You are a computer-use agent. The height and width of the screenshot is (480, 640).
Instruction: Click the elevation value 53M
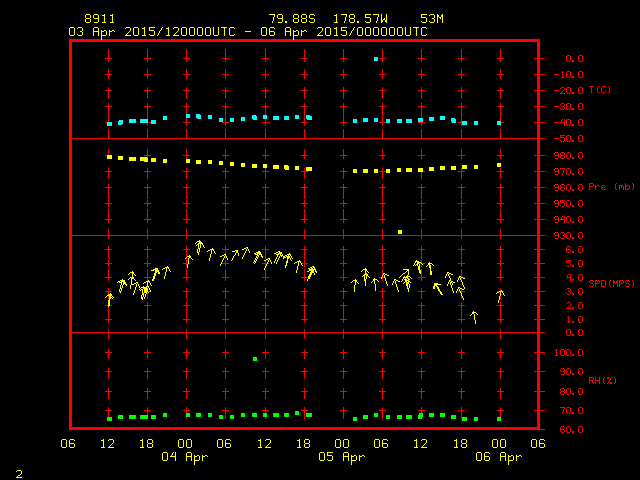[x=432, y=19]
